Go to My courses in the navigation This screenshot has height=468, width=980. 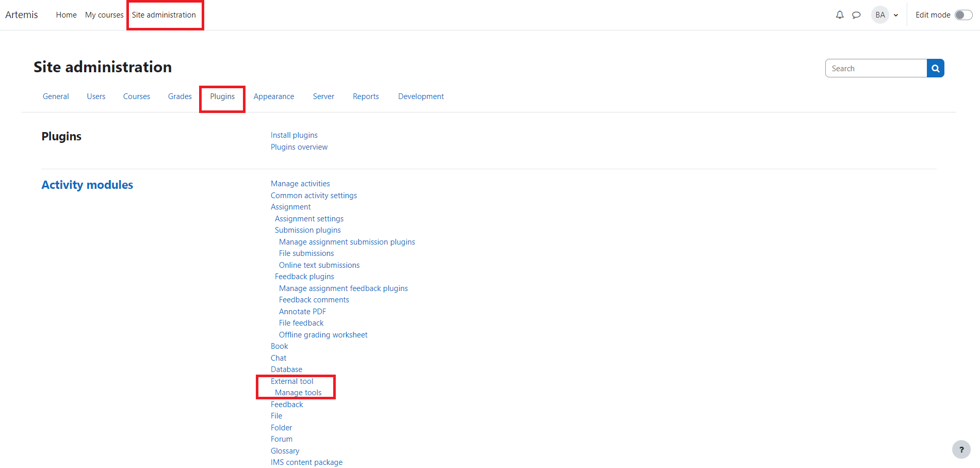(x=104, y=15)
